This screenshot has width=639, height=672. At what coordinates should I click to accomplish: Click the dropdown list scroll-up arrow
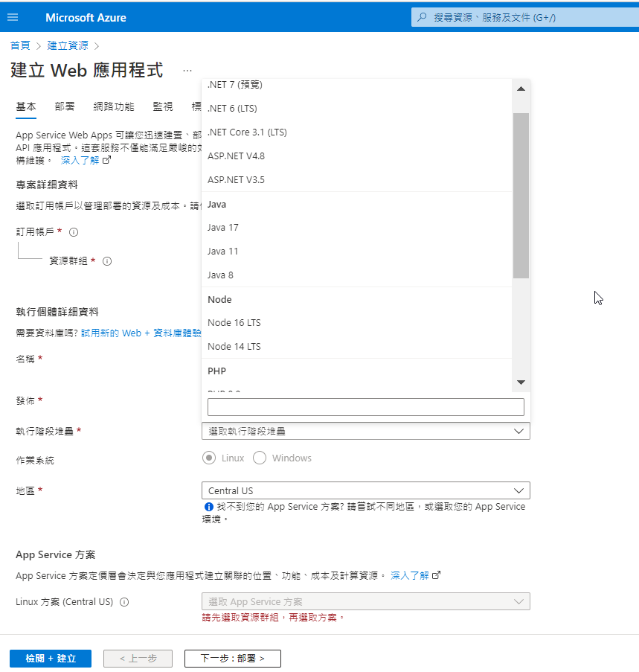(521, 89)
